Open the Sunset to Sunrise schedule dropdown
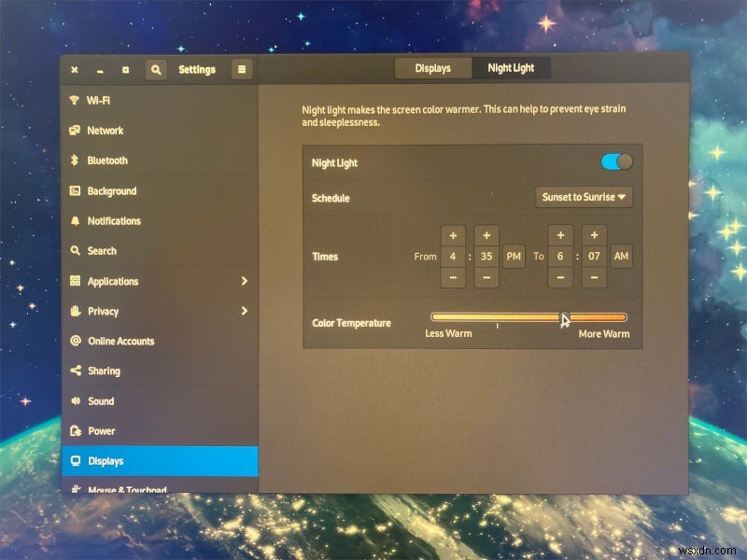 [583, 197]
